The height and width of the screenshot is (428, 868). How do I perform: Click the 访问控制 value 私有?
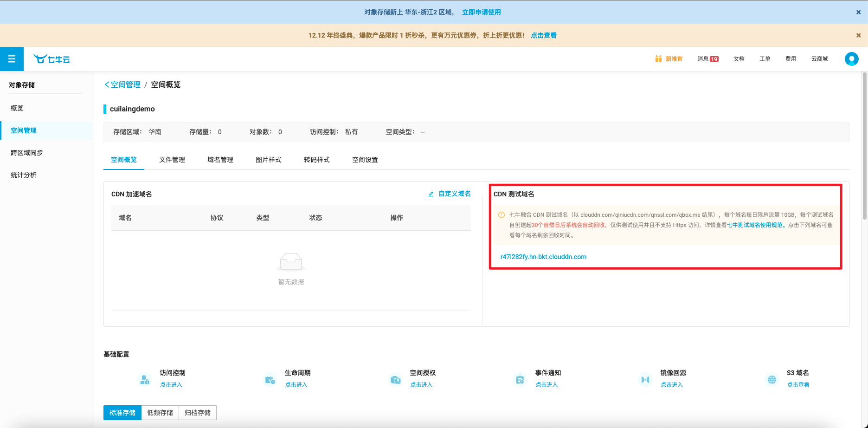pos(351,132)
